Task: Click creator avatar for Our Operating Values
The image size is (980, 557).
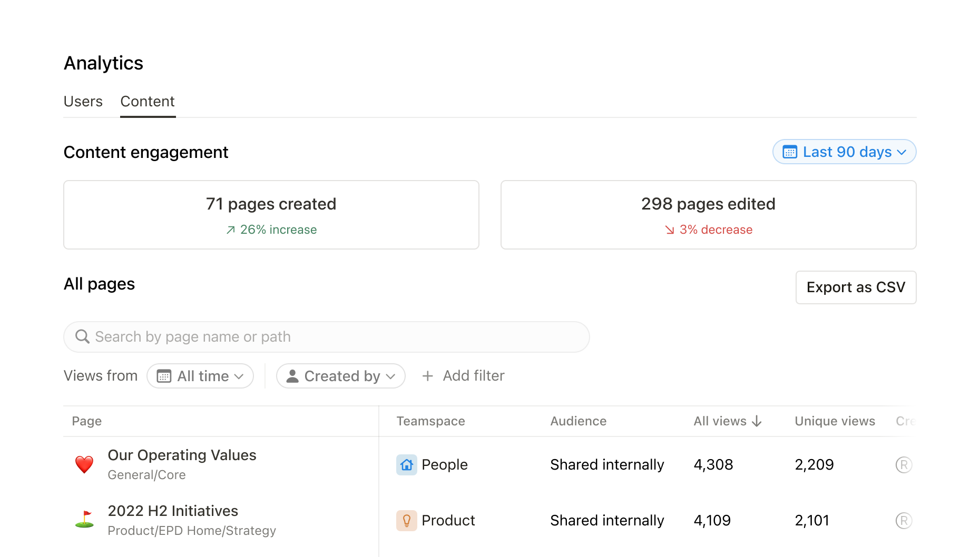Action: point(903,465)
